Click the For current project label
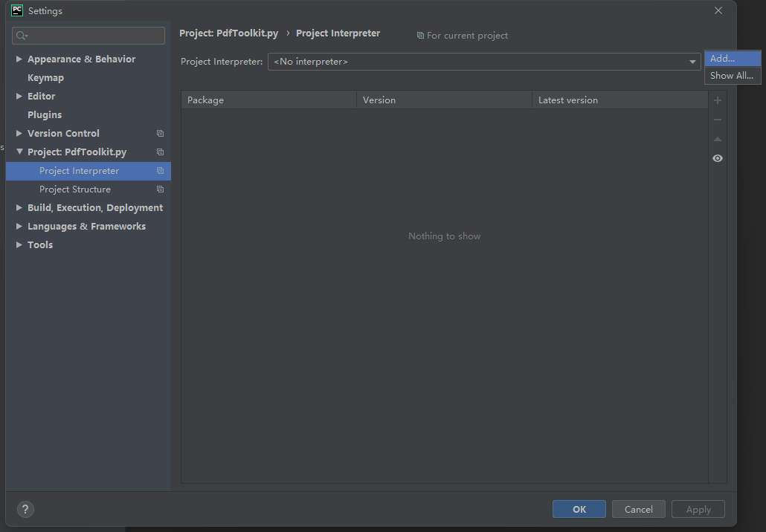 [468, 36]
